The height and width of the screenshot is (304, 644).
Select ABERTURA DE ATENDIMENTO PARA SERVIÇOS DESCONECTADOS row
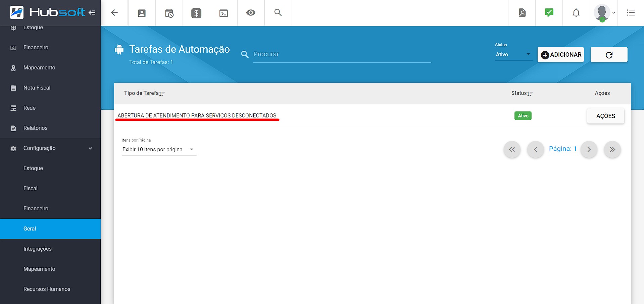point(373,116)
